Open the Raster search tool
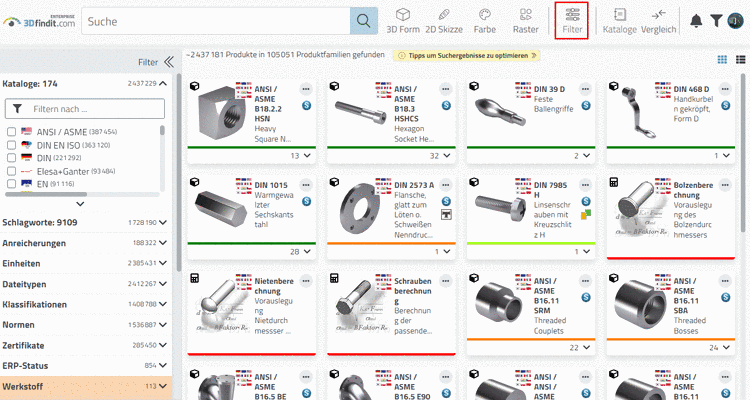 (525, 22)
